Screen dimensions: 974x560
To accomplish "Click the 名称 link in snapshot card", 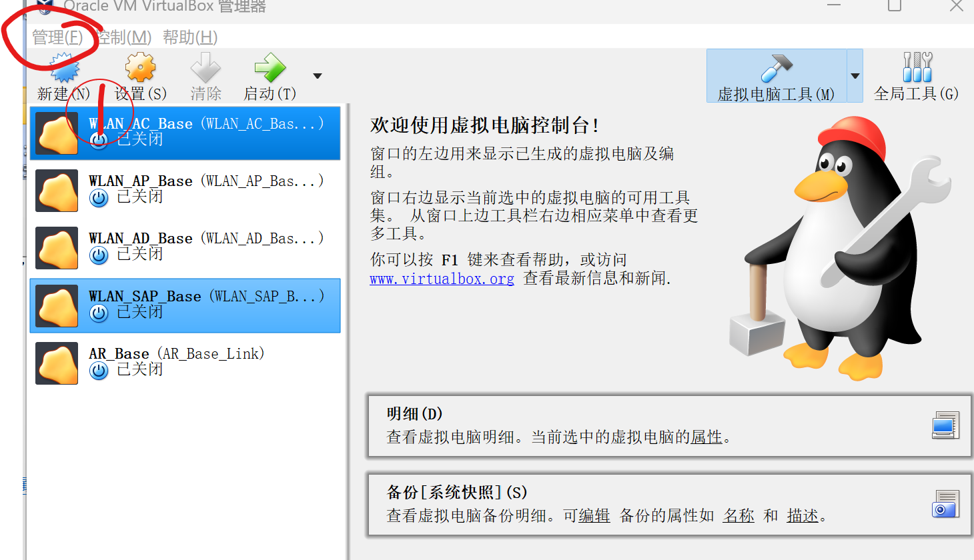I will [x=739, y=516].
